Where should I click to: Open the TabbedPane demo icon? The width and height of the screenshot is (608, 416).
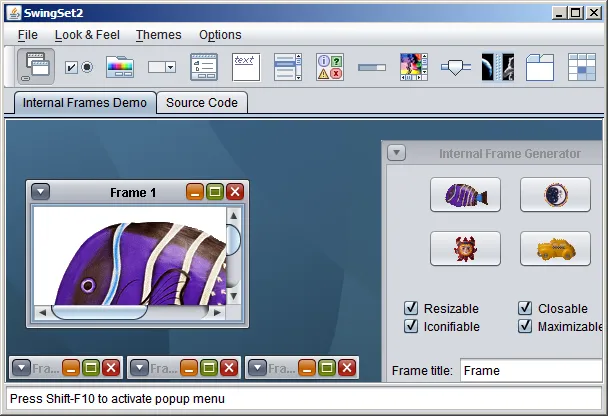[540, 67]
